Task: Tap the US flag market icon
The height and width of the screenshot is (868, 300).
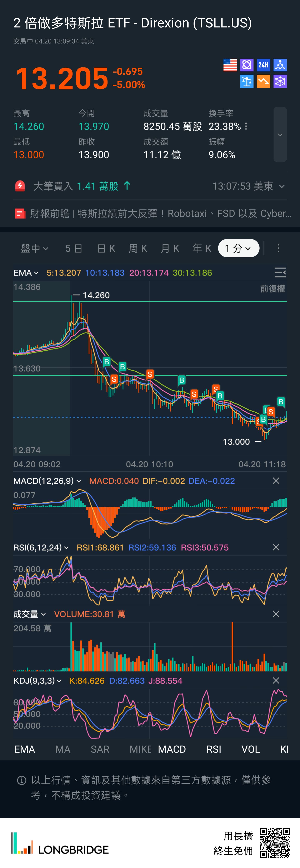Action: pyautogui.click(x=230, y=65)
